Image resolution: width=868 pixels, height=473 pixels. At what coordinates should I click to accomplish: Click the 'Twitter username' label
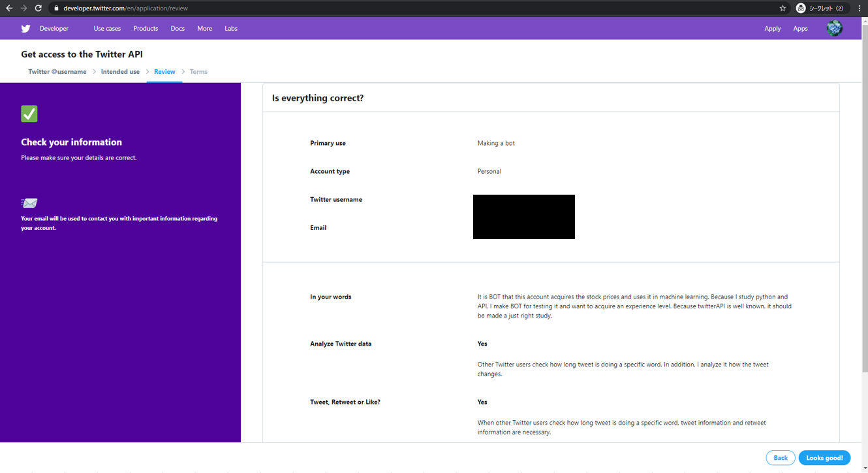[336, 199]
